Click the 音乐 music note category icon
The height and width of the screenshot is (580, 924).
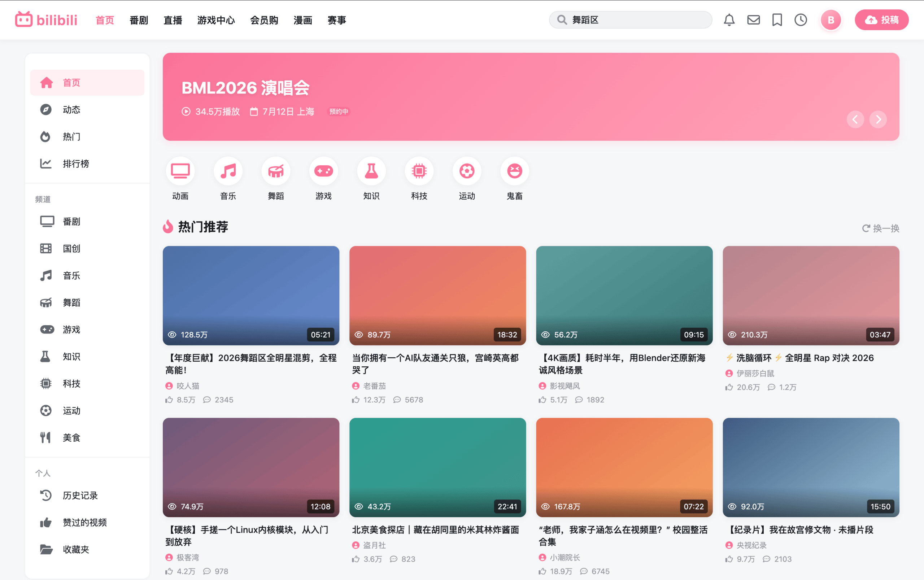click(228, 171)
